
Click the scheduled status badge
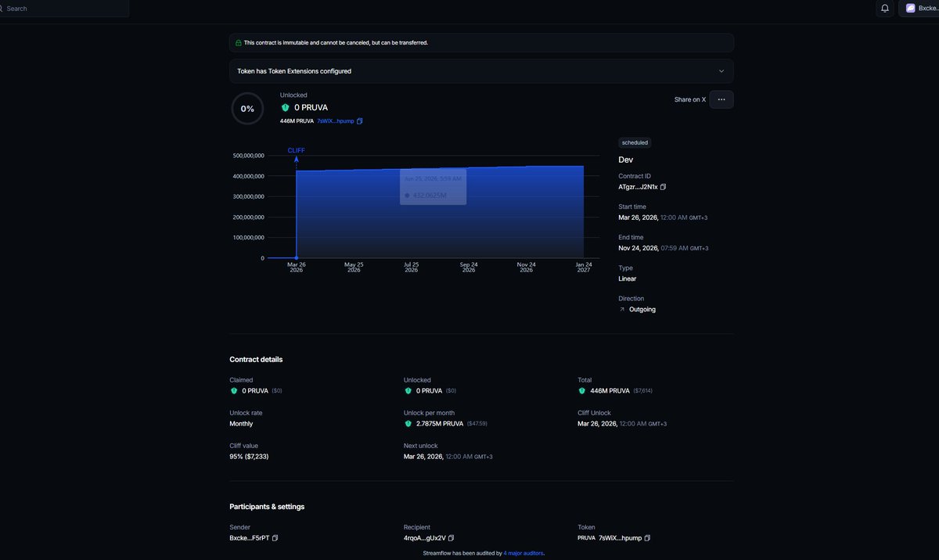pos(635,143)
